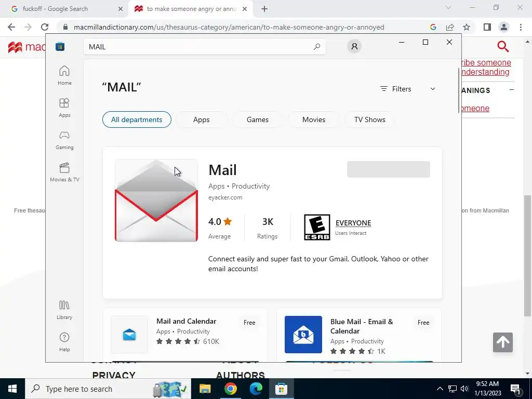Viewport: 532px width, 399px height.
Task: Click the Store search input field
Action: (x=205, y=47)
